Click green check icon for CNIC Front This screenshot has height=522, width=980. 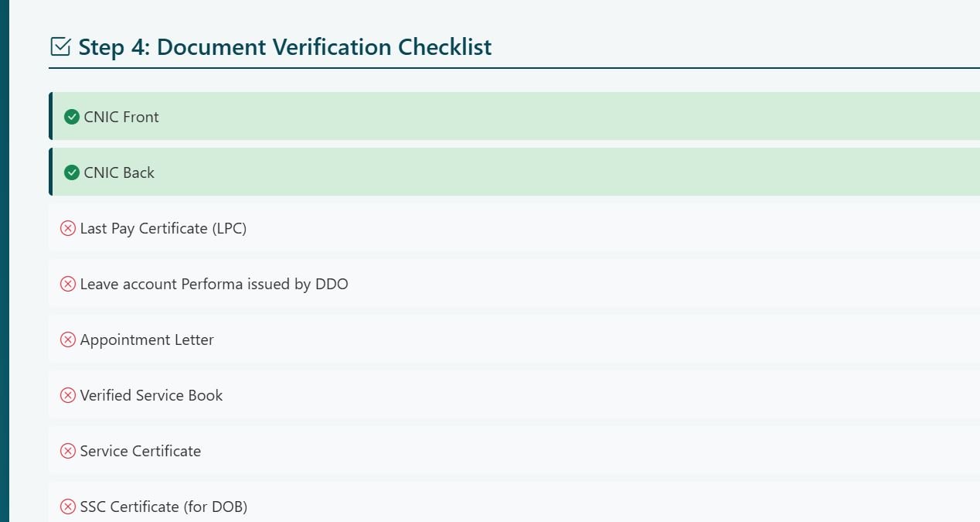pyautogui.click(x=72, y=117)
